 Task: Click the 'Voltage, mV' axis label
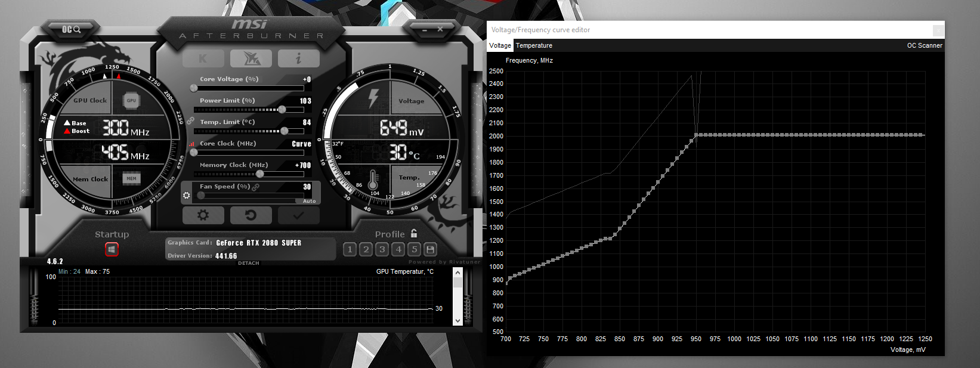[908, 350]
